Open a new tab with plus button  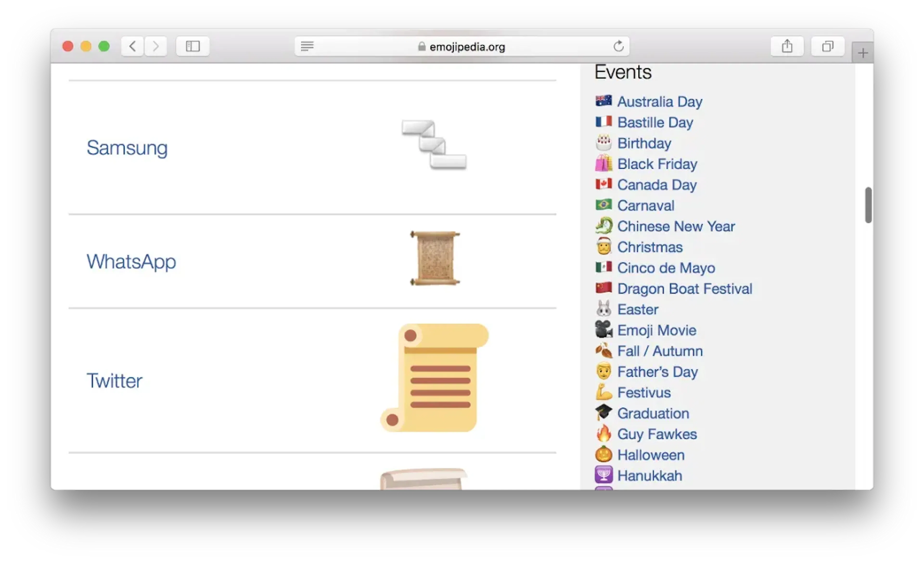[862, 53]
